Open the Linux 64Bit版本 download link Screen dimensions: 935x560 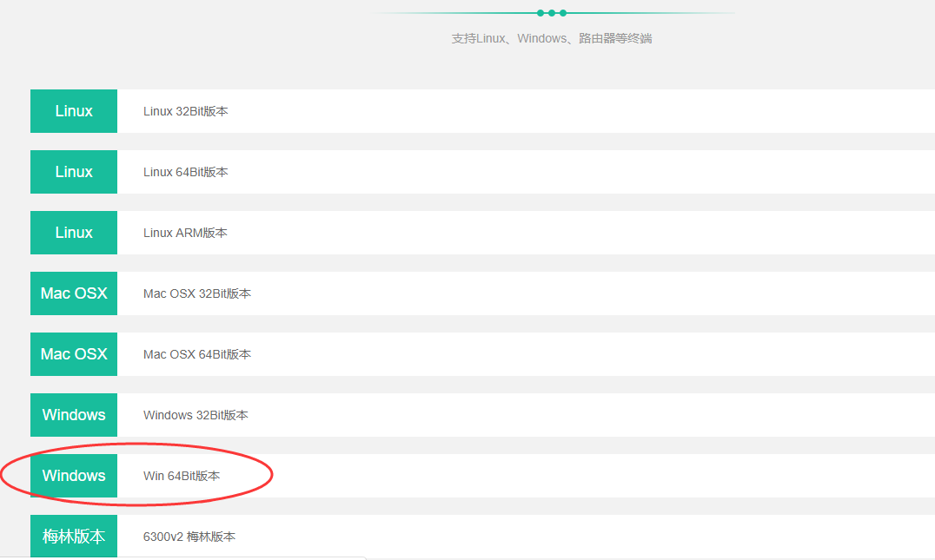point(185,172)
